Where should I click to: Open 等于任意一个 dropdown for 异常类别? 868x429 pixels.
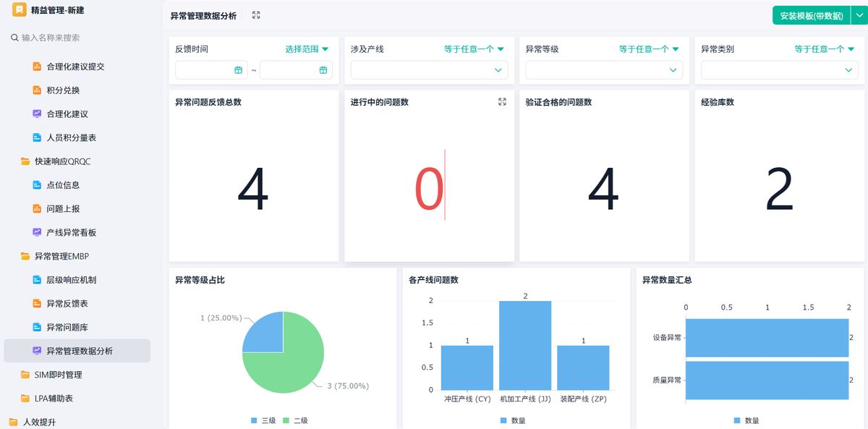(x=825, y=49)
